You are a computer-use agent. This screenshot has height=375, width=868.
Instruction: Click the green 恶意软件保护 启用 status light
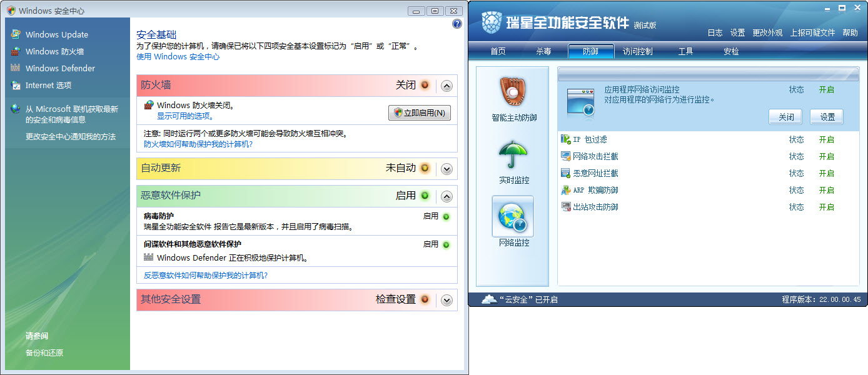(425, 196)
